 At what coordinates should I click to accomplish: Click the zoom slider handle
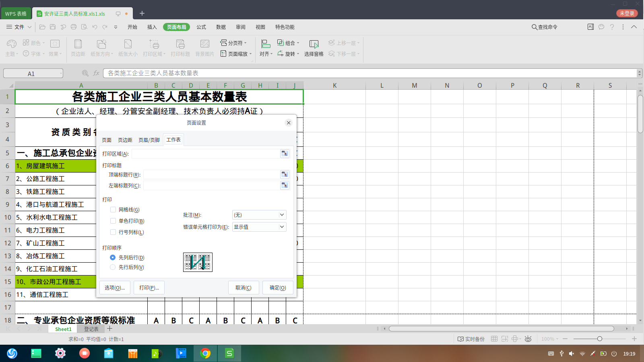600,339
